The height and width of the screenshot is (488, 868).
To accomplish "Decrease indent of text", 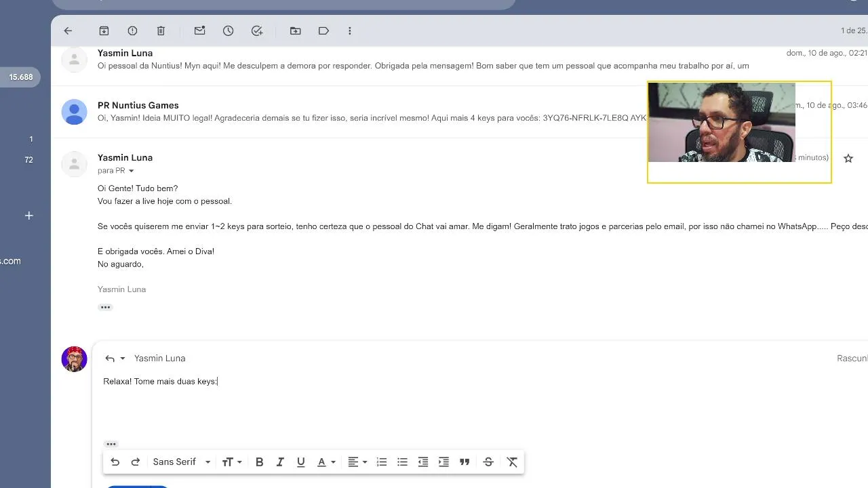I will [423, 462].
